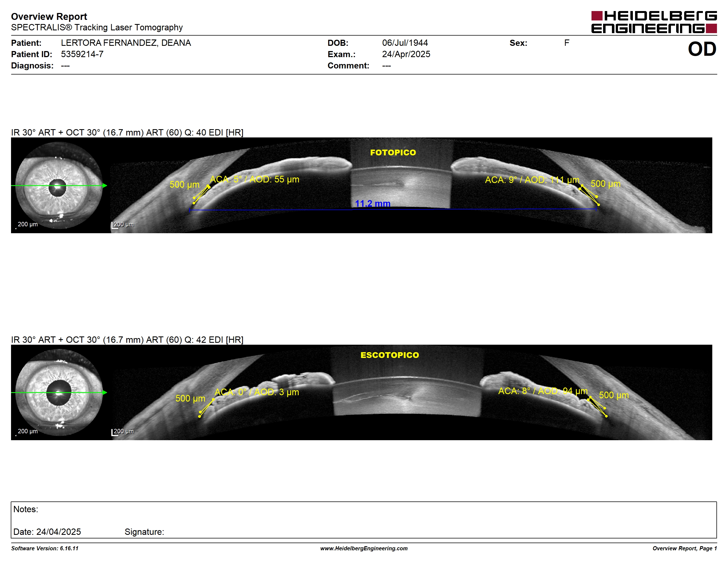728x563 pixels.
Task: Click the ESCOTOPICO OCT scan image
Action: (x=411, y=392)
